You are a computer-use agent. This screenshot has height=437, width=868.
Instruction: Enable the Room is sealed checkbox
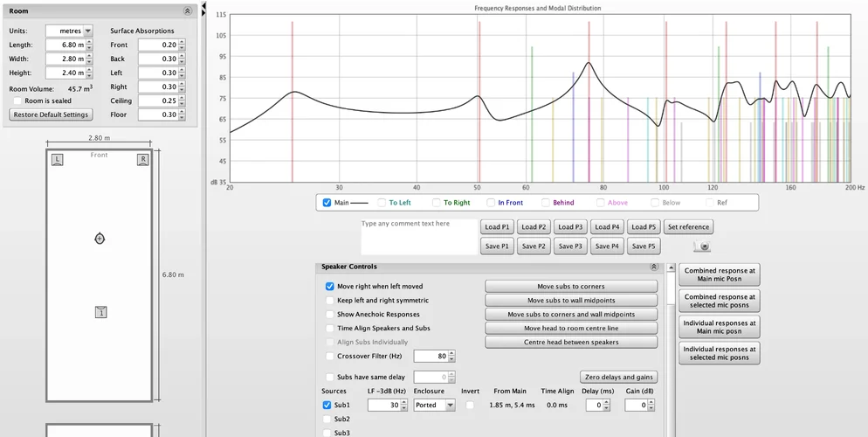click(17, 101)
